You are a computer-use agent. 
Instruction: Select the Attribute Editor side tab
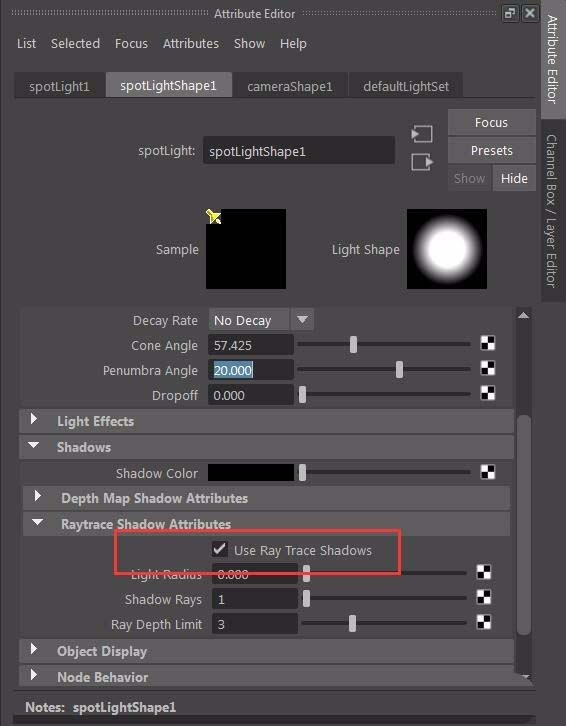tap(552, 58)
